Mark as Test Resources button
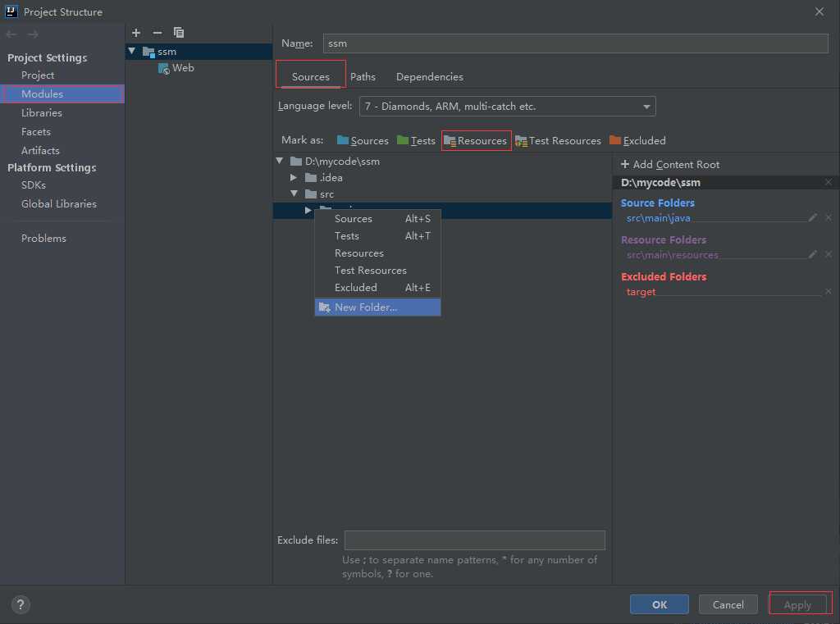The height and width of the screenshot is (624, 840). point(558,140)
